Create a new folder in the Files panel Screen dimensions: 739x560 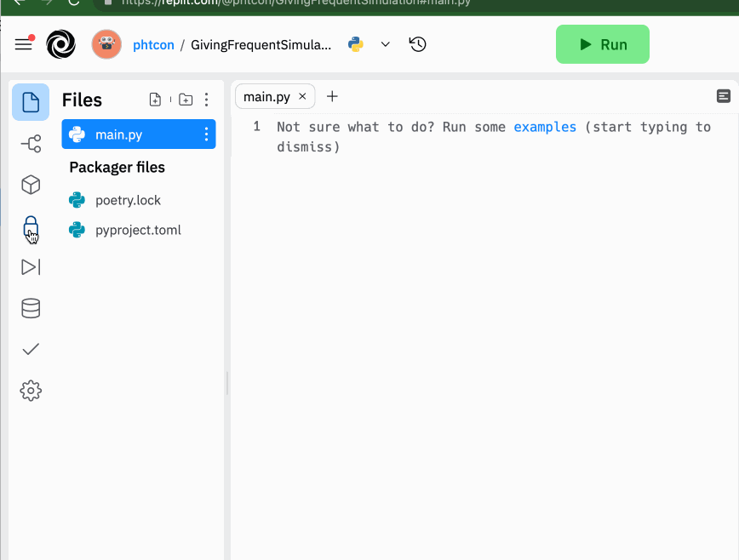tap(186, 100)
